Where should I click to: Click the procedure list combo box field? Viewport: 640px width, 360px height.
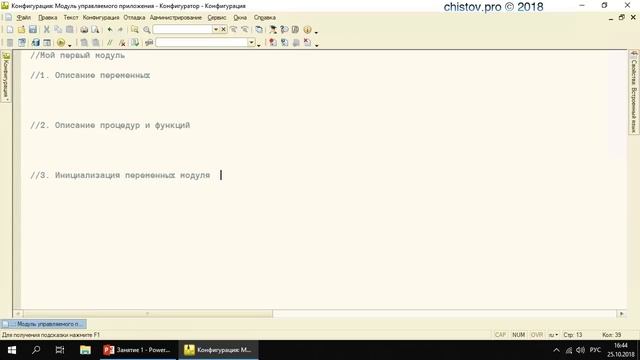click(201, 42)
